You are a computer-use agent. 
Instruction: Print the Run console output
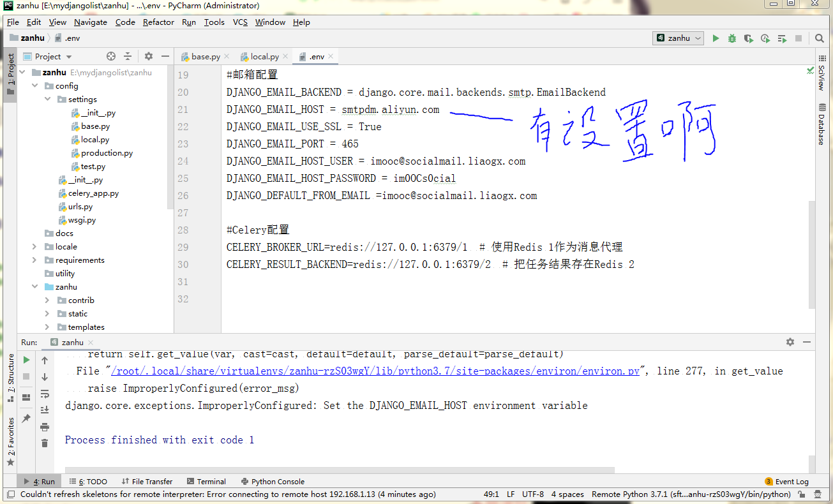45,427
